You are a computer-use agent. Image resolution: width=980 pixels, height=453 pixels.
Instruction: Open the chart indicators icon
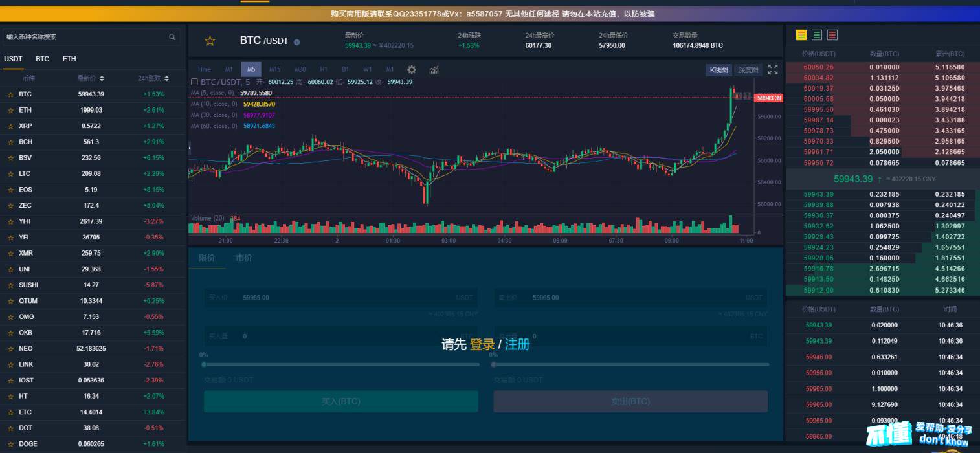pyautogui.click(x=434, y=69)
